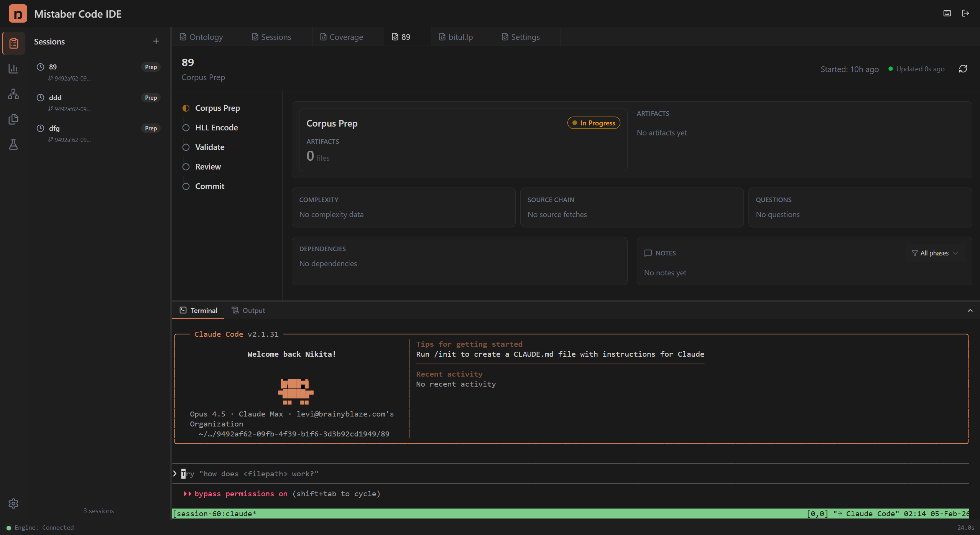Create a new session with the plus button

coord(156,41)
